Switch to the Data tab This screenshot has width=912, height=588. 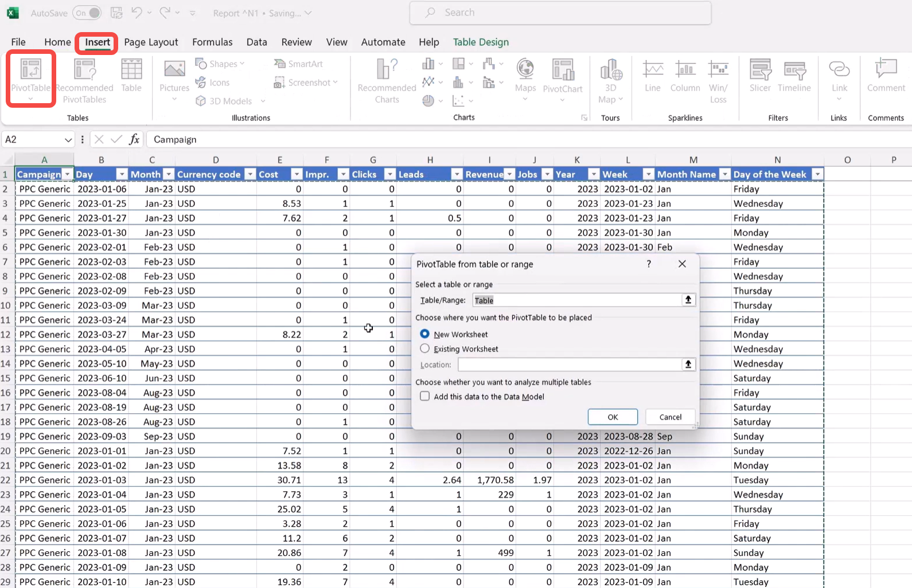[x=257, y=42]
